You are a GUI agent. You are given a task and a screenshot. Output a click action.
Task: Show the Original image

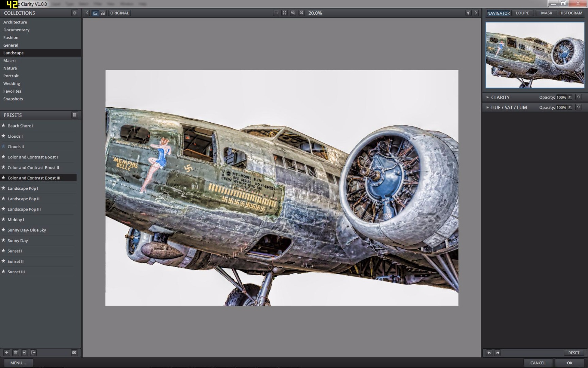[119, 13]
